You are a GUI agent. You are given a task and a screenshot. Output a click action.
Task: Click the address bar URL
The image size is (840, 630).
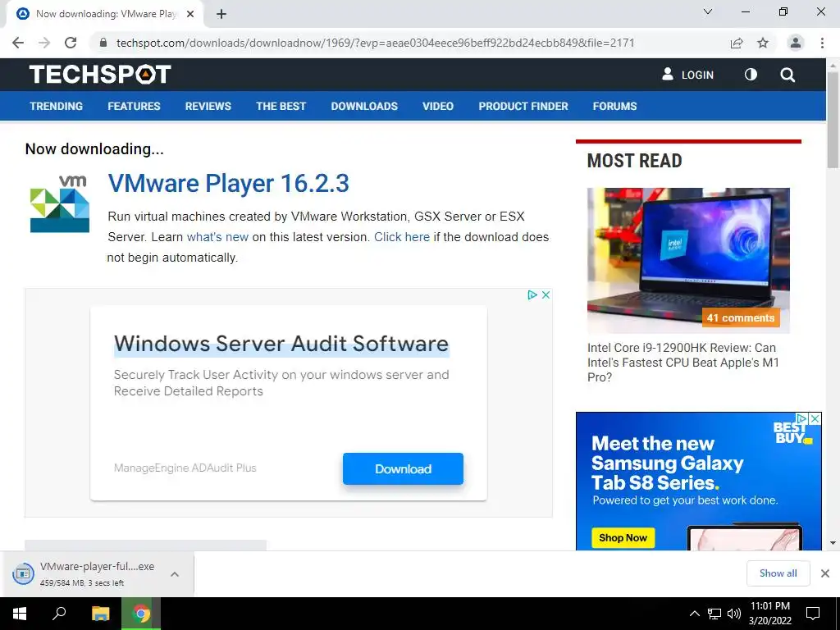(x=375, y=43)
